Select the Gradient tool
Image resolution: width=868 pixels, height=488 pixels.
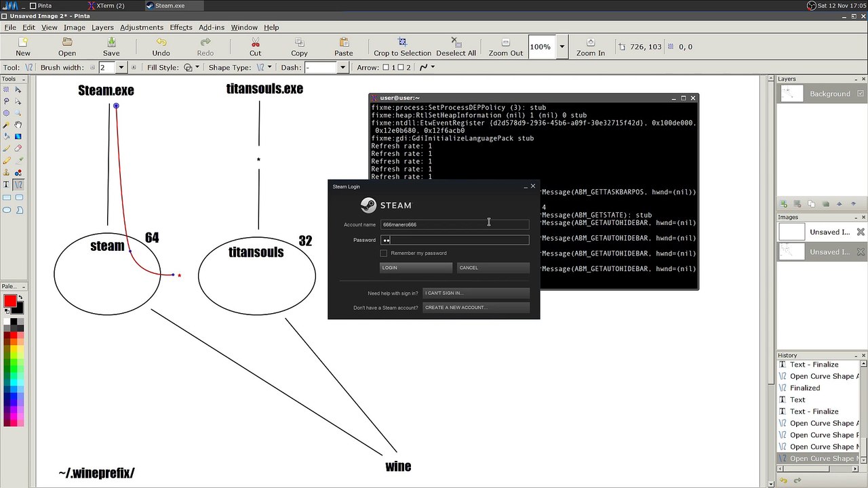tap(18, 136)
